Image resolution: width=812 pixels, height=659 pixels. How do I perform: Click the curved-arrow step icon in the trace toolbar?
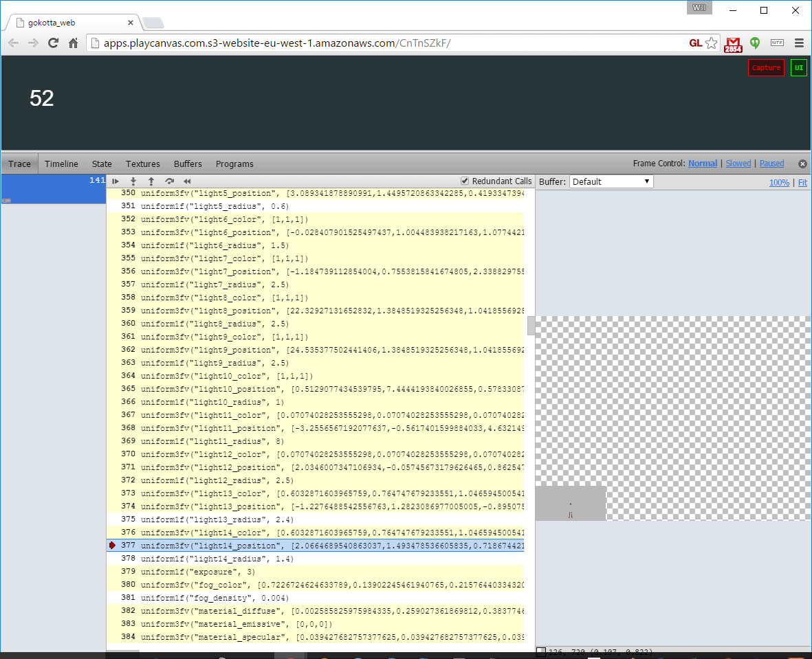(169, 181)
